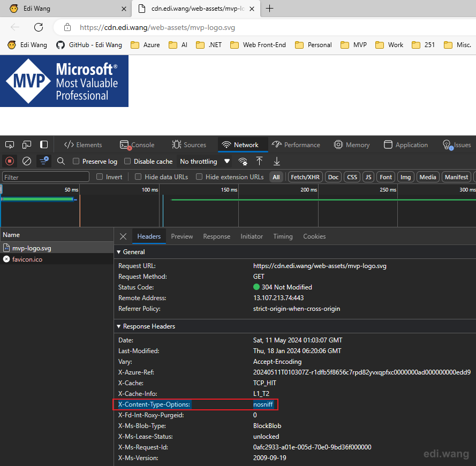
Task: Toggle the network filter bar icon
Action: tap(44, 161)
